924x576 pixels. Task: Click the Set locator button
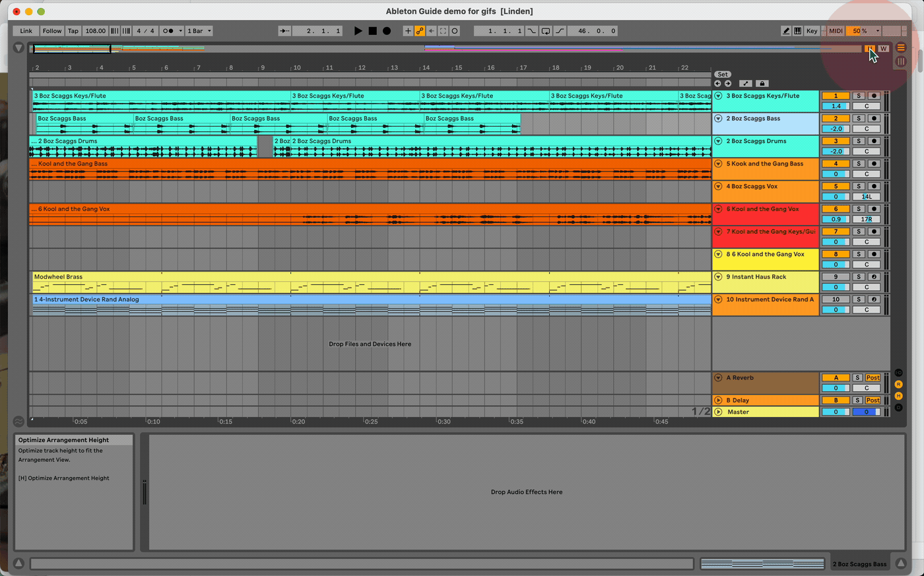coord(723,75)
